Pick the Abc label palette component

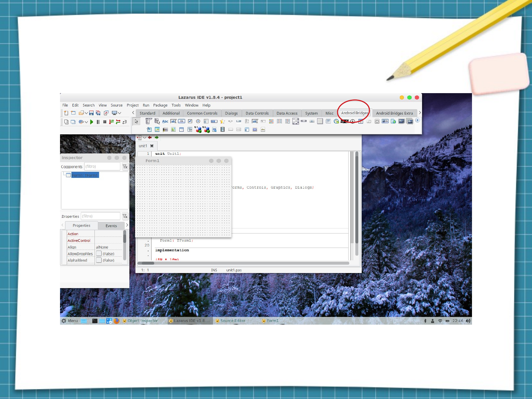165,121
